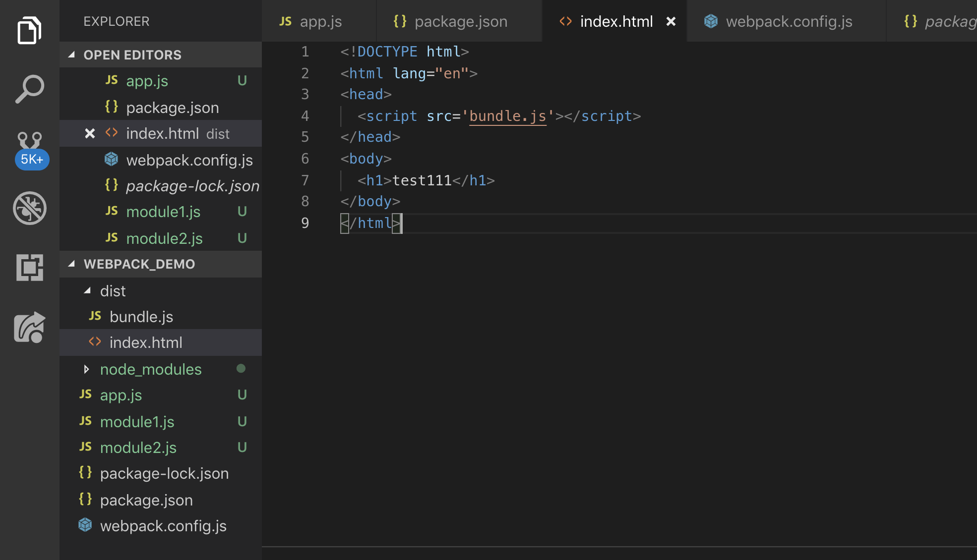Open the Explorer files icon
This screenshot has height=560, width=977.
point(29,31)
